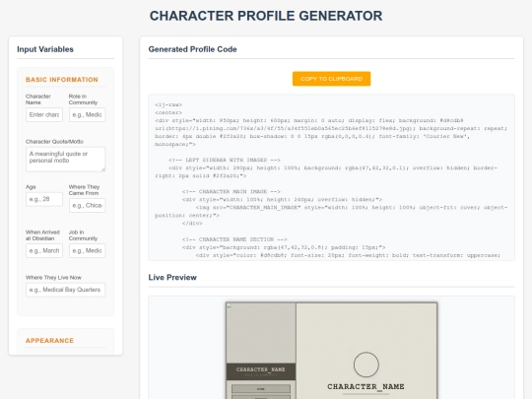Focus the Role in Community input field
Viewport: 532px width, 399px height.
coord(88,114)
